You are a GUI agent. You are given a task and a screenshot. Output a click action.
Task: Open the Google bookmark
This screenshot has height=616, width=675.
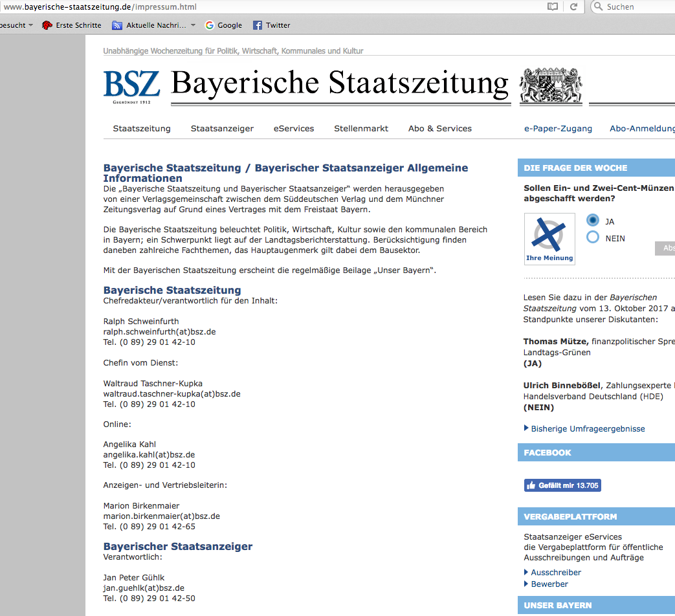click(x=223, y=25)
